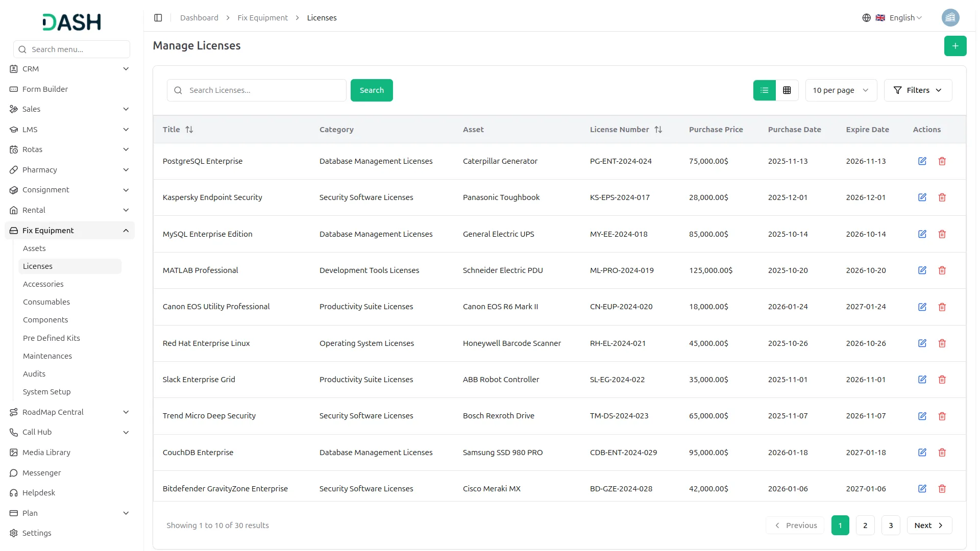Delete the Kaspersky Endpoint Security license
Viewport: 980px width, 551px height.
[x=942, y=197]
